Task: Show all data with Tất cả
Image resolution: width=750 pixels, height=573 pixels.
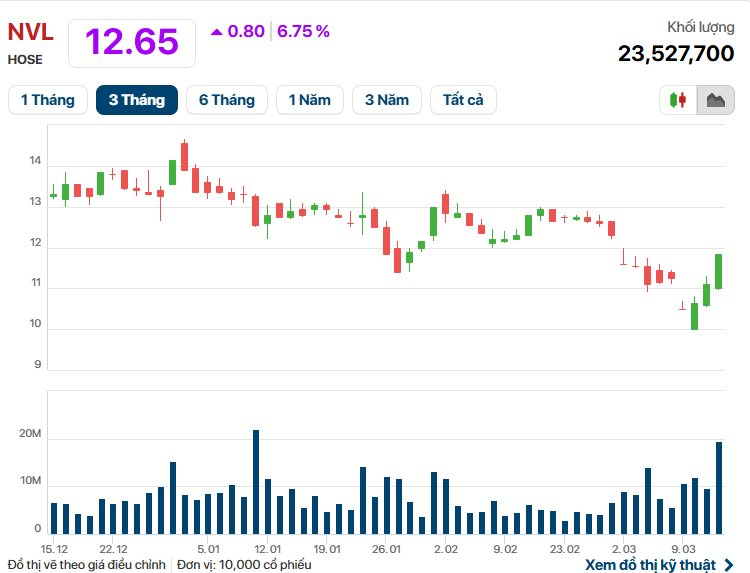Action: [463, 100]
